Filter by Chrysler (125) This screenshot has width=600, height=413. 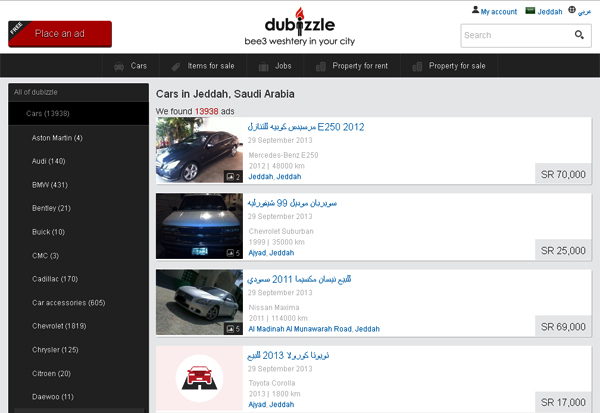coord(55,350)
